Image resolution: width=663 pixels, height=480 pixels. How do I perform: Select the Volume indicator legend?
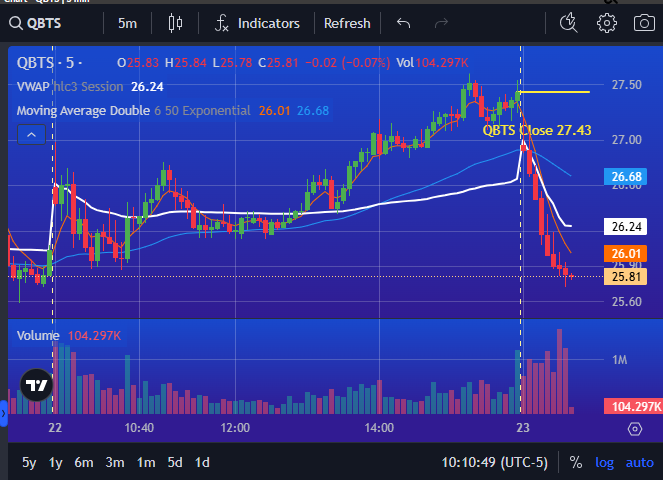69,336
